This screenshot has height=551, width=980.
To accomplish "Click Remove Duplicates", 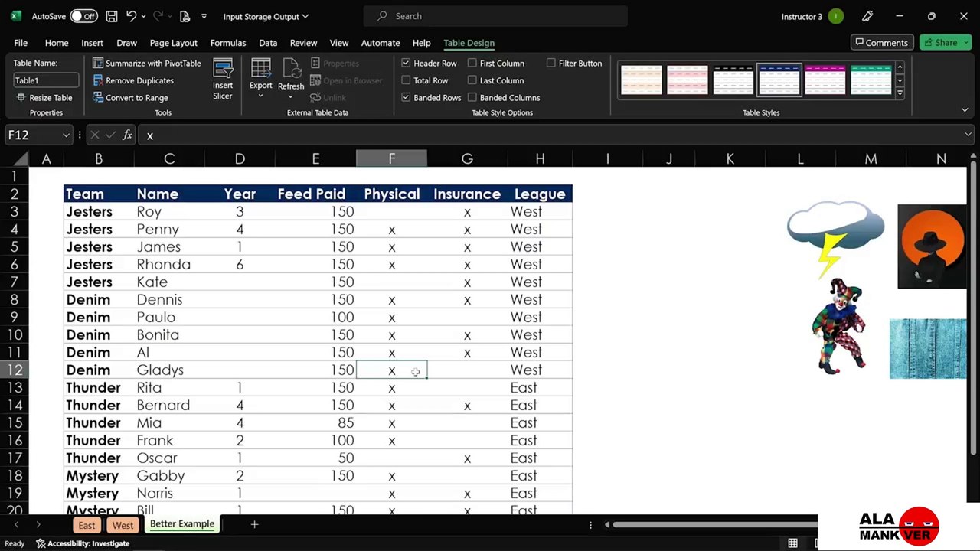I will tap(133, 80).
